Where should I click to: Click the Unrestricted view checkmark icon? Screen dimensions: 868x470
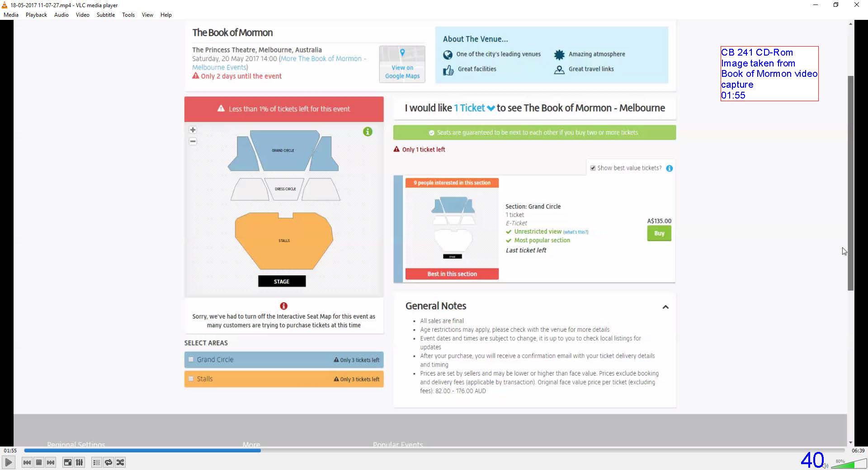(x=509, y=232)
